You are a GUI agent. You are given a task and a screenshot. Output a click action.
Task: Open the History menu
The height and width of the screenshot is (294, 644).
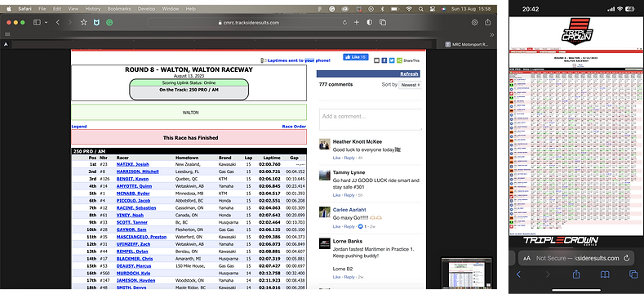(92, 9)
